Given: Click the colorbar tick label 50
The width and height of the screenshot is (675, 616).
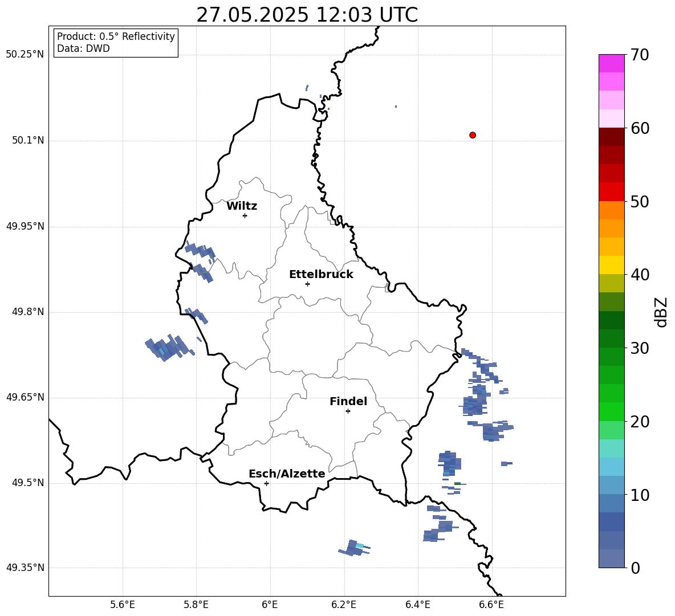Looking at the screenshot, I should (640, 202).
